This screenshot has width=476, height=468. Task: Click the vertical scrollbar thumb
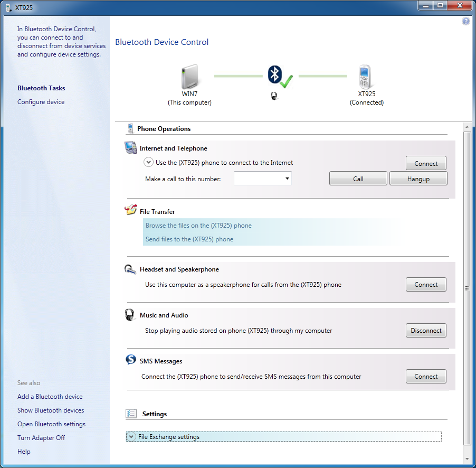(x=467, y=288)
